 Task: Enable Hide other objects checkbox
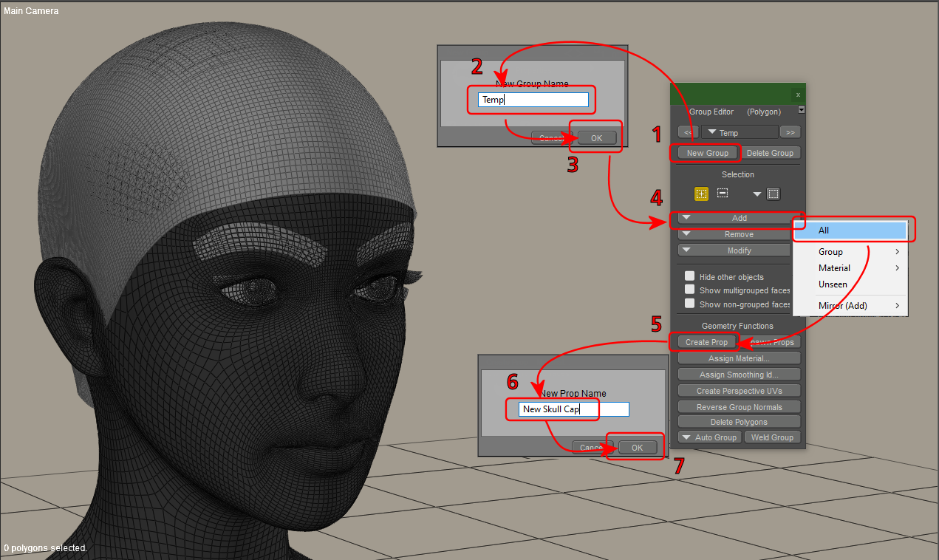coord(689,276)
